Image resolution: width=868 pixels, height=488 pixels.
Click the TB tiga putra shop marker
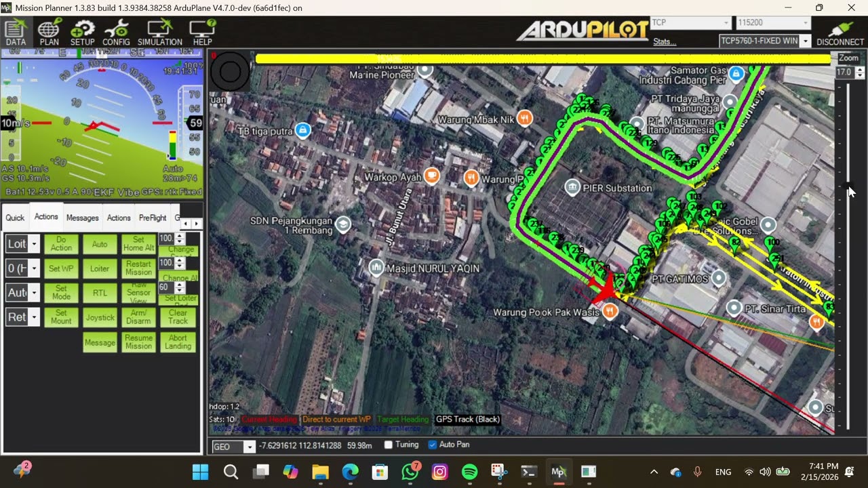click(x=303, y=130)
